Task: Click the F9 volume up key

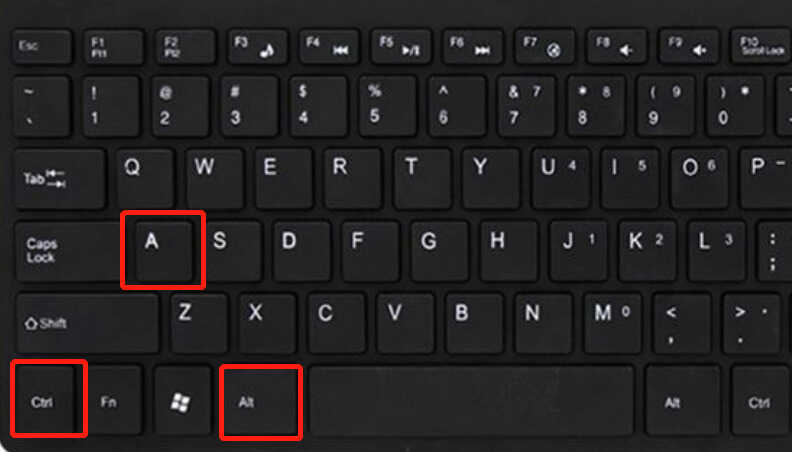Action: pyautogui.click(x=688, y=46)
